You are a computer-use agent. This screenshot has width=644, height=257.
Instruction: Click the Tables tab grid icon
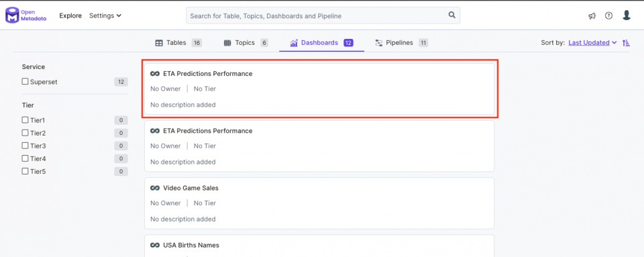159,43
